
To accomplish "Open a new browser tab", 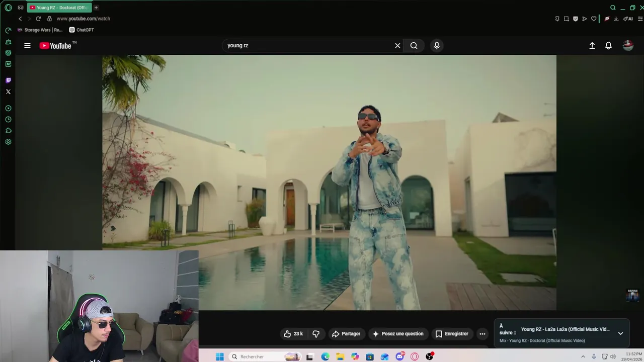I will tap(96, 8).
